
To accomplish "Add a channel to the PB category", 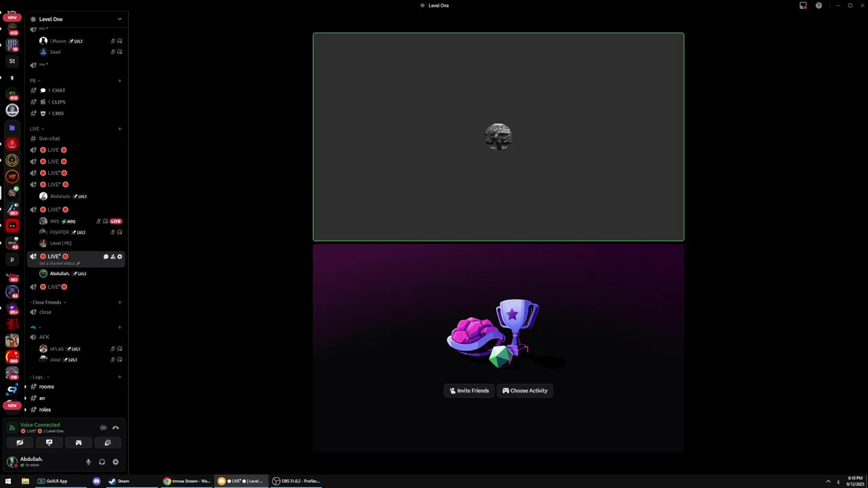I will click(x=119, y=81).
